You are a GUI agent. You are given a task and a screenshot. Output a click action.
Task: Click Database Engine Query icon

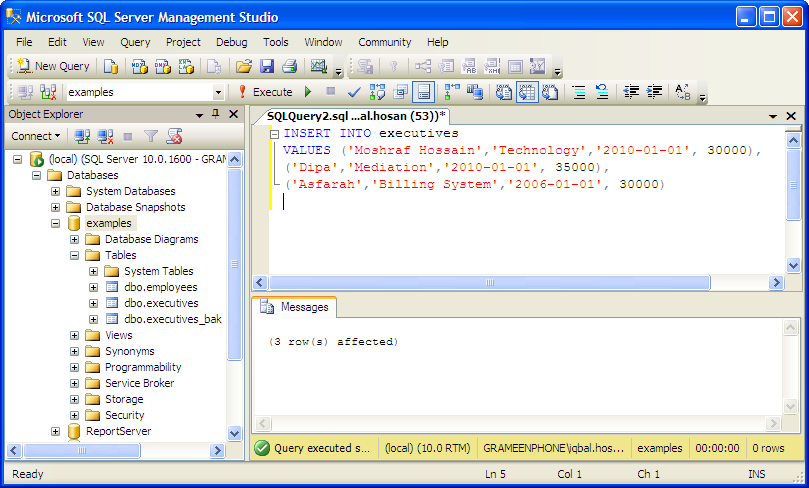tap(110, 66)
